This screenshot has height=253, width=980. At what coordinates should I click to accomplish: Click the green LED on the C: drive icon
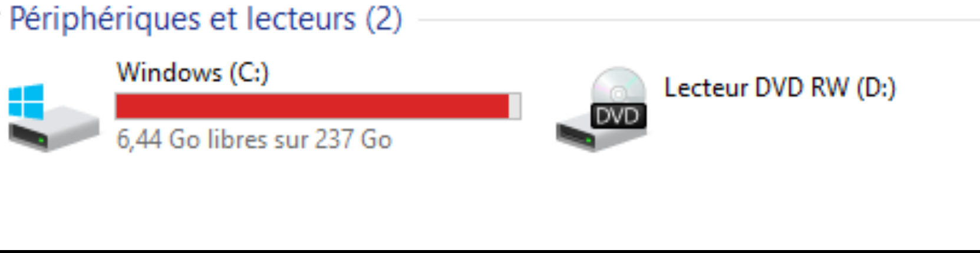click(41, 140)
